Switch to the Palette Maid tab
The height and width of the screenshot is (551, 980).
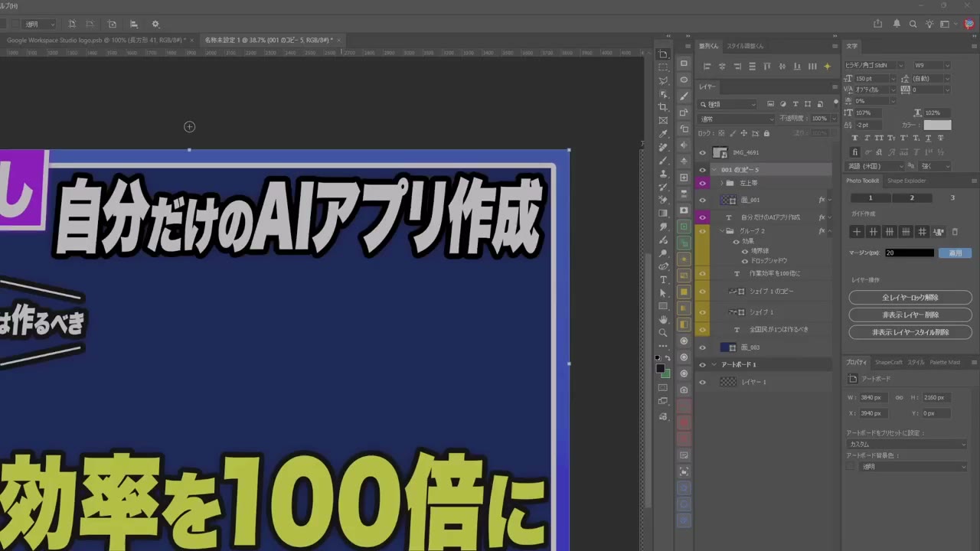(x=945, y=363)
